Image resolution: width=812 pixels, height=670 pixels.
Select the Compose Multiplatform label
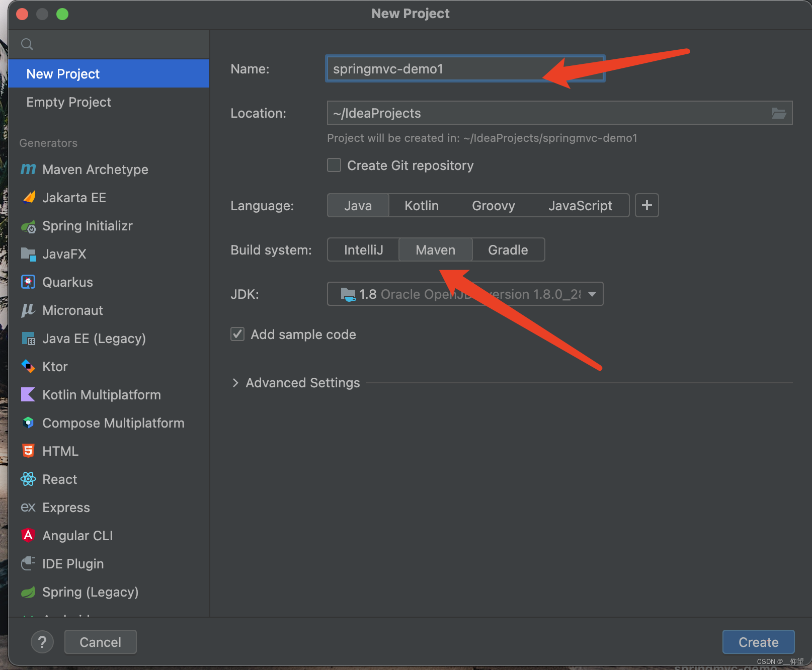[113, 423]
